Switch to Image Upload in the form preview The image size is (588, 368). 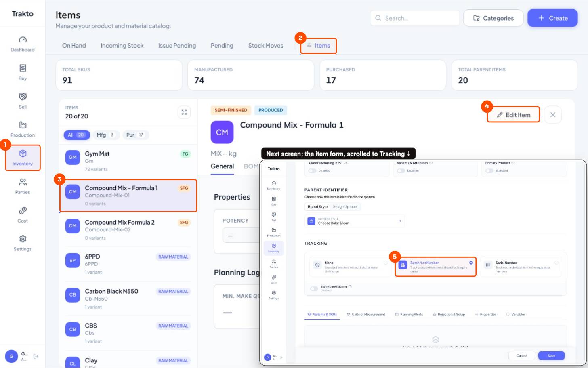(x=345, y=207)
